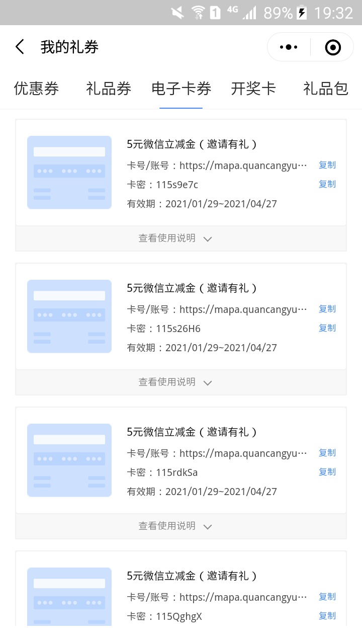Tap card thumbnail of coupon 115s26H6
The height and width of the screenshot is (644, 362).
click(69, 316)
